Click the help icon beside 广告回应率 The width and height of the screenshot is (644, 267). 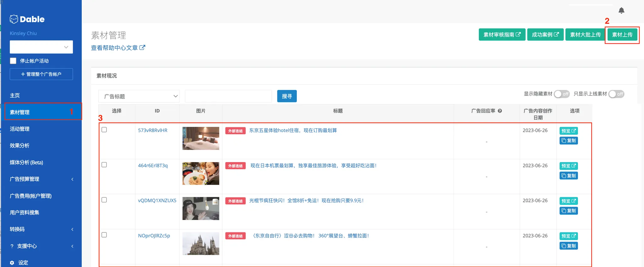pyautogui.click(x=500, y=111)
